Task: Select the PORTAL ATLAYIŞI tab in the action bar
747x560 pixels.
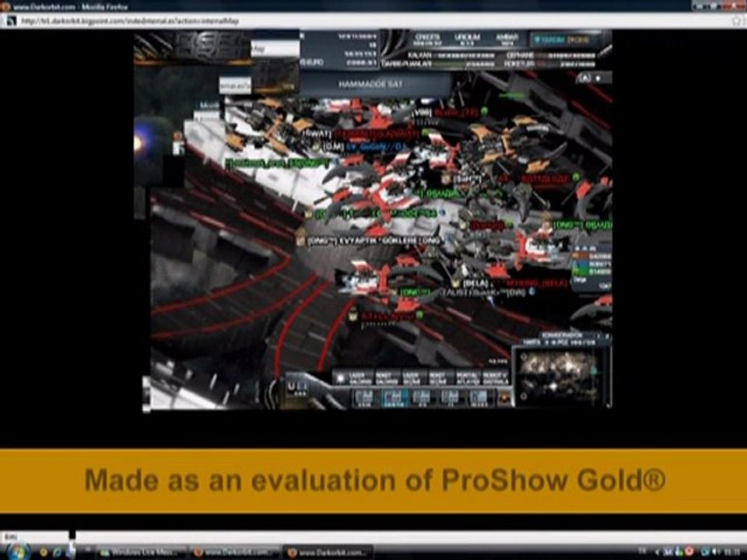Action: pyautogui.click(x=467, y=379)
